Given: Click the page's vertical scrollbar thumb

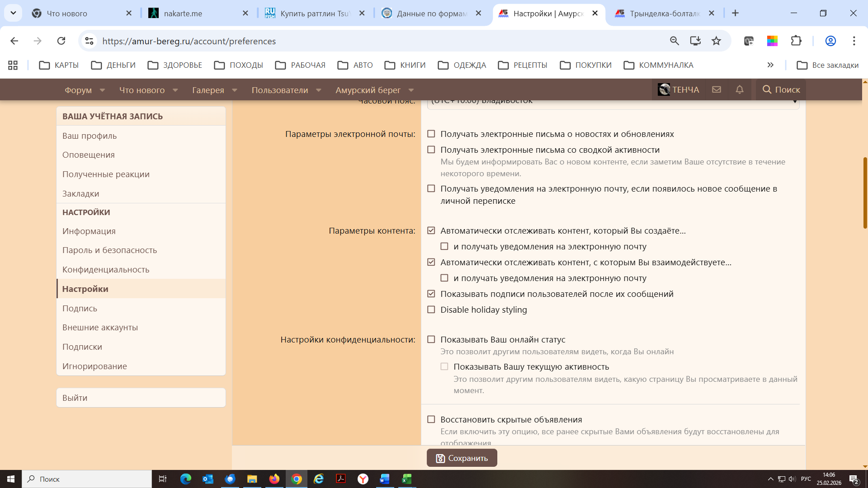Looking at the screenshot, I should click(x=865, y=193).
